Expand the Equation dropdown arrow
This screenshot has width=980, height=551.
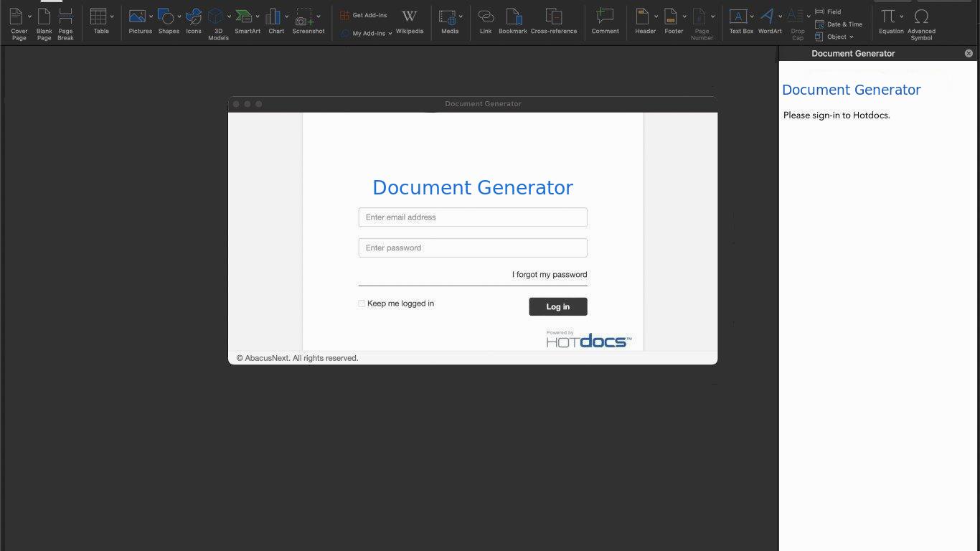point(902,16)
